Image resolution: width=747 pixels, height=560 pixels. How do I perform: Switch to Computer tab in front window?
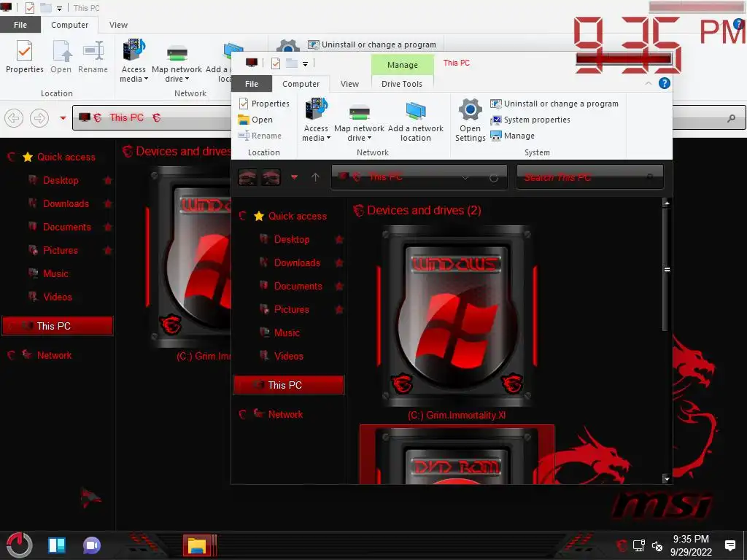pos(301,84)
